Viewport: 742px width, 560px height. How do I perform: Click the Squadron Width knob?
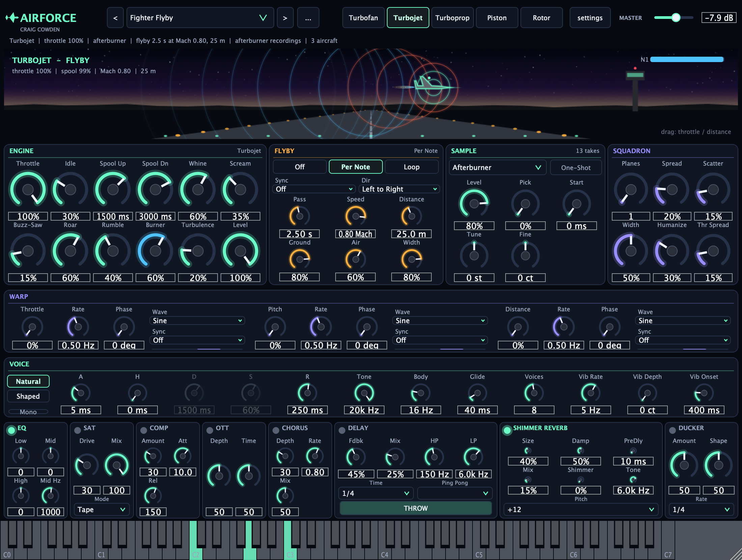click(631, 251)
